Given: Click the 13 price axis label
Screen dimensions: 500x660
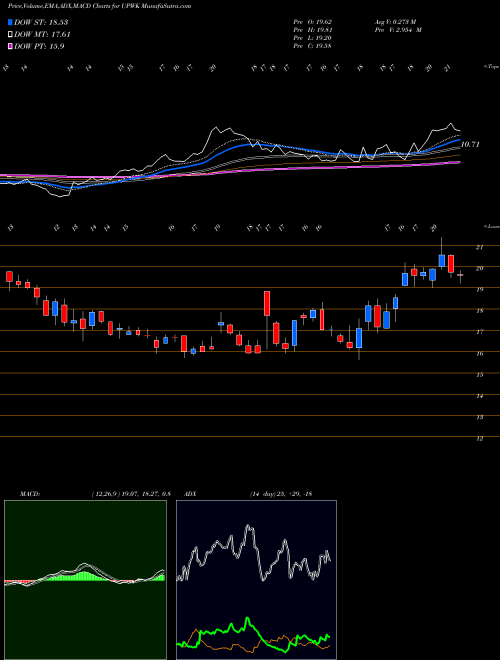Looking at the screenshot, I should pyautogui.click(x=479, y=417).
